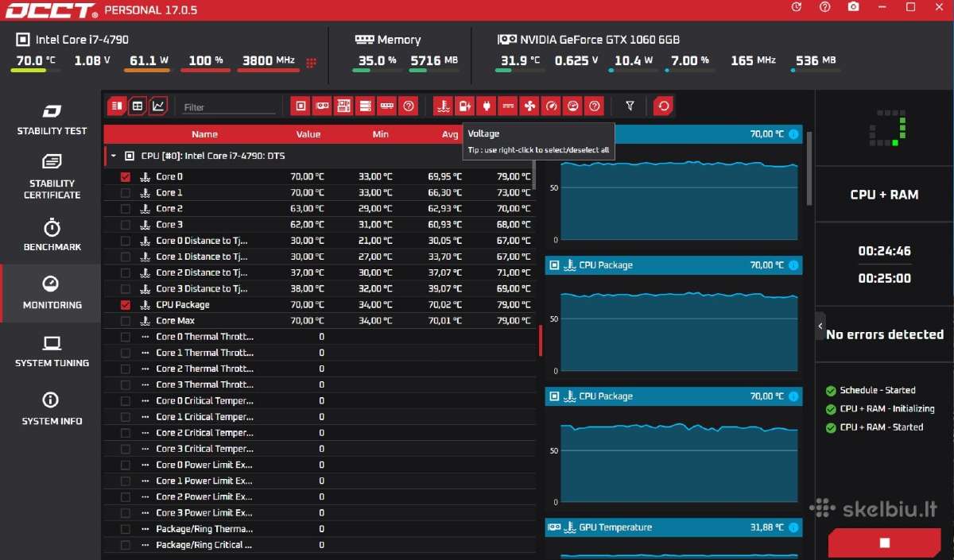Image resolution: width=954 pixels, height=560 pixels.
Task: Toggle the fan sensor filter icon
Action: 529,106
